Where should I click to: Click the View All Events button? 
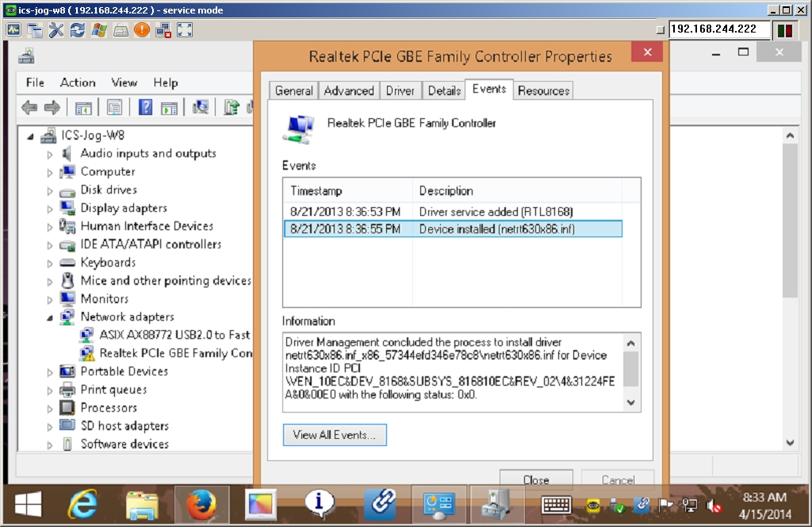[x=335, y=435]
